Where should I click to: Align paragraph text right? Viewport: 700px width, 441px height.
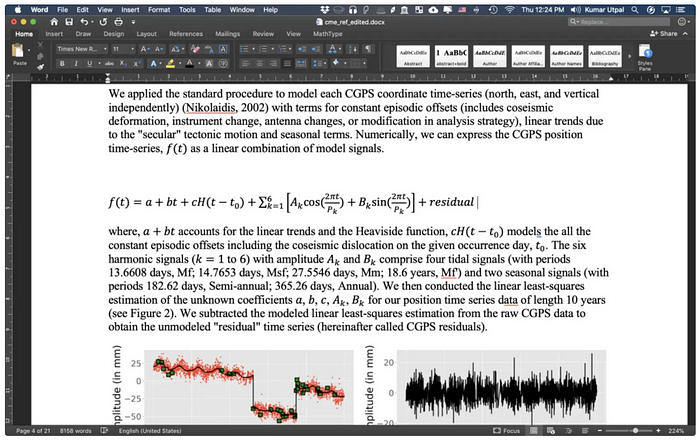click(273, 64)
